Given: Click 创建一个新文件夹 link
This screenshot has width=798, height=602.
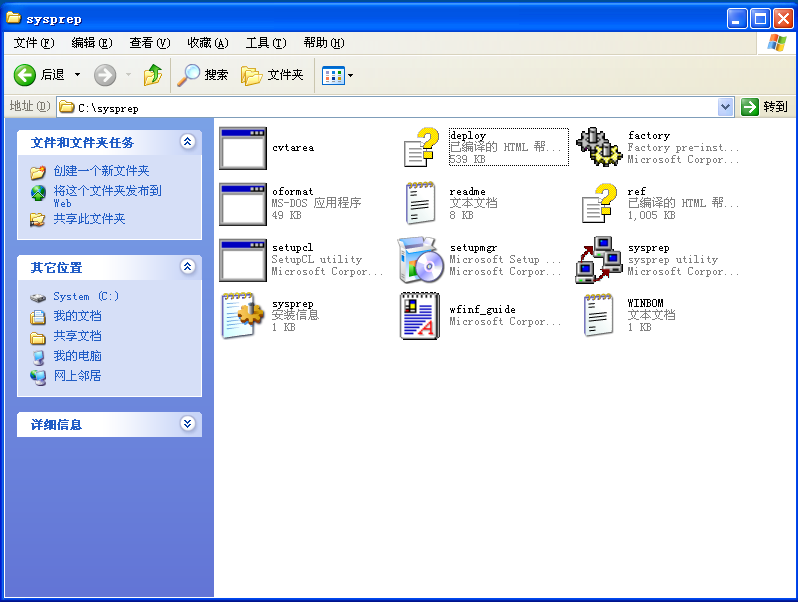Looking at the screenshot, I should [101, 170].
